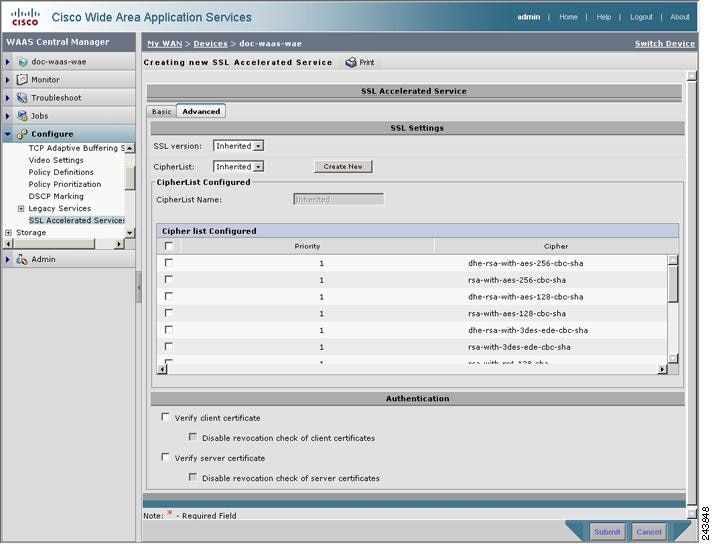
Task: Check the rsa-with-aes-256-cbc-sha row checkbox
Action: tap(168, 279)
